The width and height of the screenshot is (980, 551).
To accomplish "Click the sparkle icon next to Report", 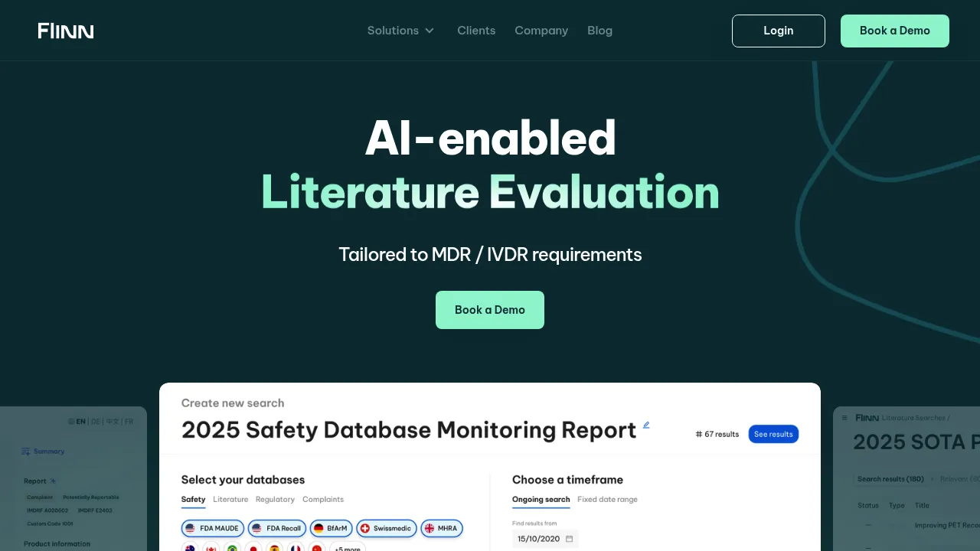I will click(53, 481).
